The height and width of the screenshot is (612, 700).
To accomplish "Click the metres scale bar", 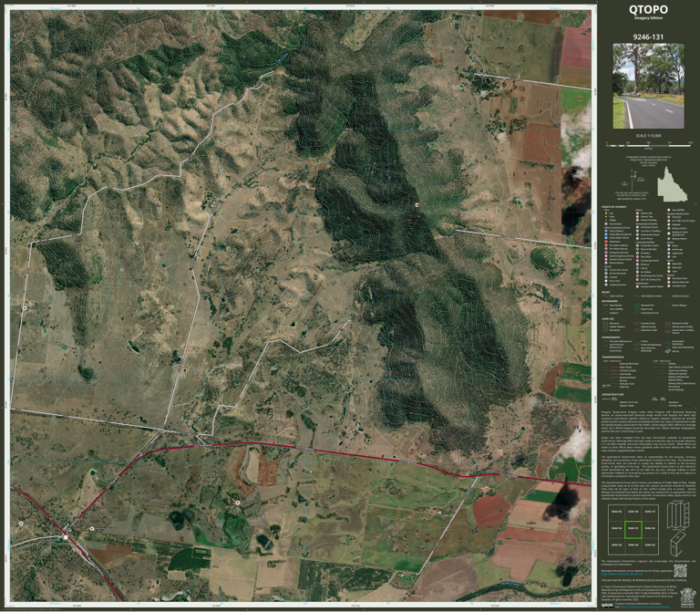I will (x=649, y=145).
